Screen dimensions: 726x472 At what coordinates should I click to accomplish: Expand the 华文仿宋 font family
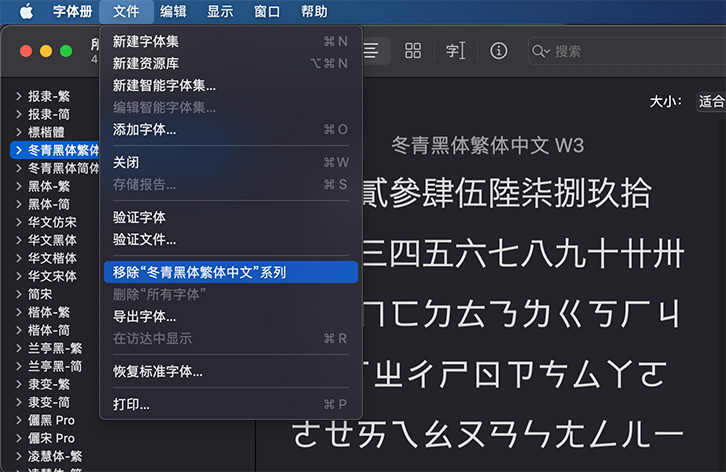click(x=19, y=222)
